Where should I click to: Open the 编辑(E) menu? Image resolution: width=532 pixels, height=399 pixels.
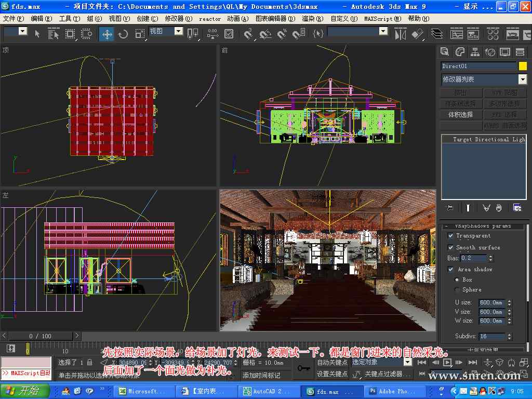point(42,19)
